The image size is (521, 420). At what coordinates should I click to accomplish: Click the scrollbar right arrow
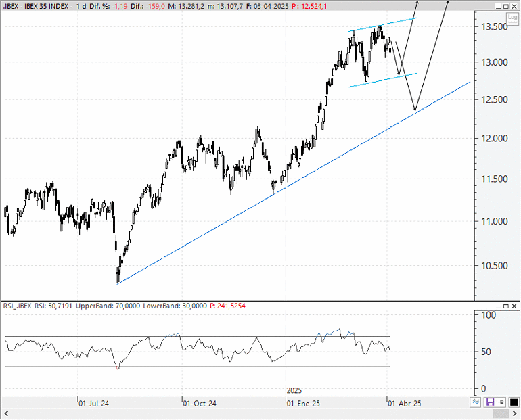515,414
